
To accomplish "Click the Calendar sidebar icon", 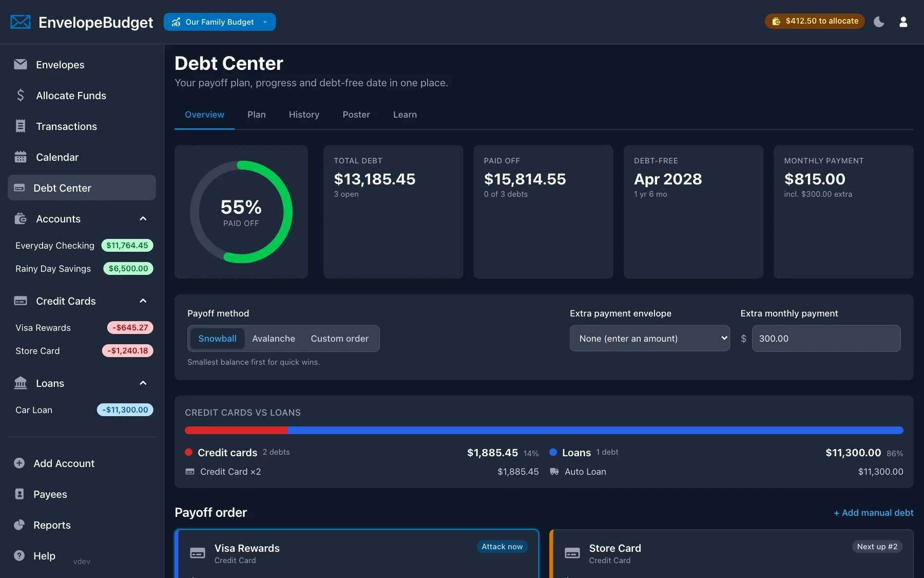I will click(21, 157).
